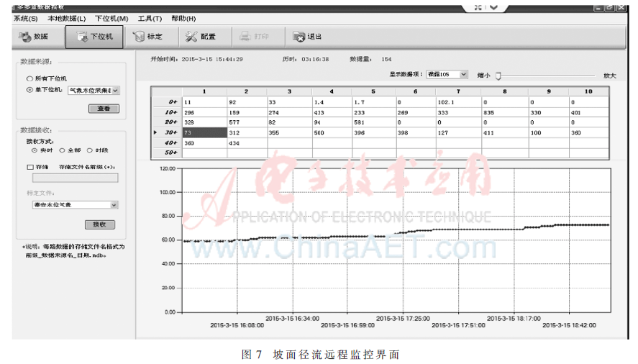Click the 30+ row header
The height and width of the screenshot is (364, 638).
pos(167,133)
